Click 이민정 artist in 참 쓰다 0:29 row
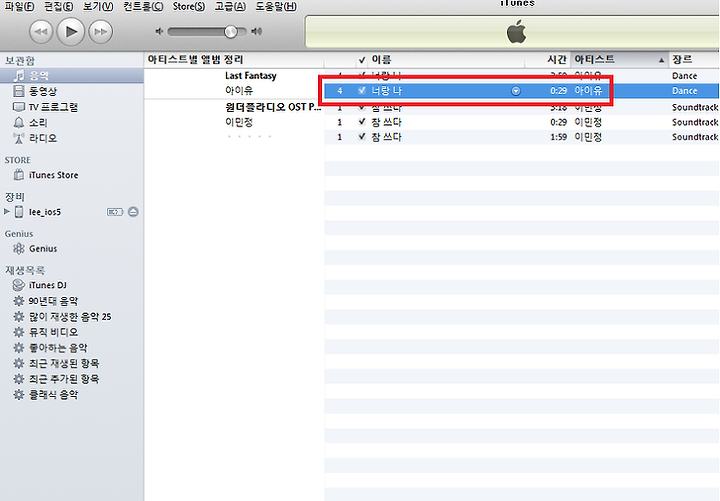 pos(588,122)
